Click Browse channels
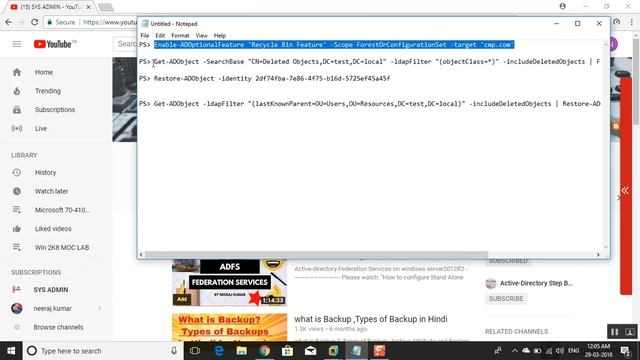The height and width of the screenshot is (360, 640). (x=58, y=327)
